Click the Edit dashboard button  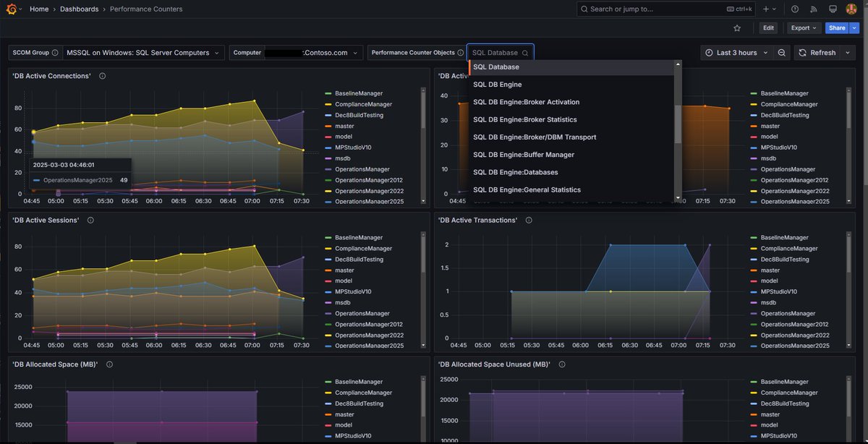(768, 28)
